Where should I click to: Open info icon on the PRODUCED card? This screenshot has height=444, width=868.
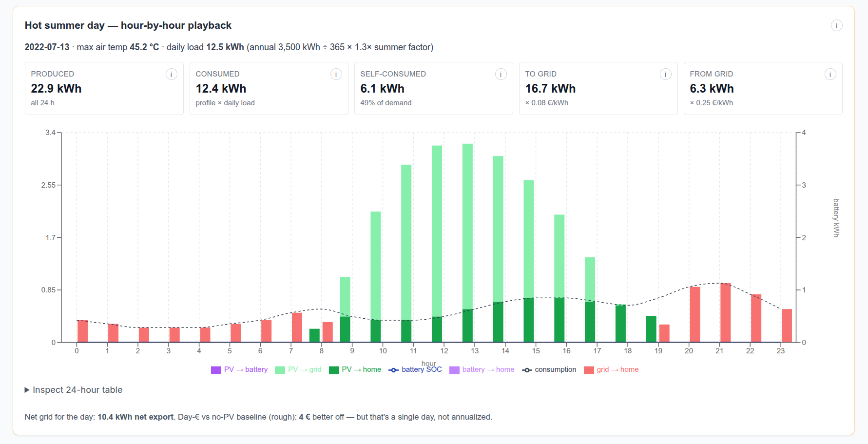[171, 74]
